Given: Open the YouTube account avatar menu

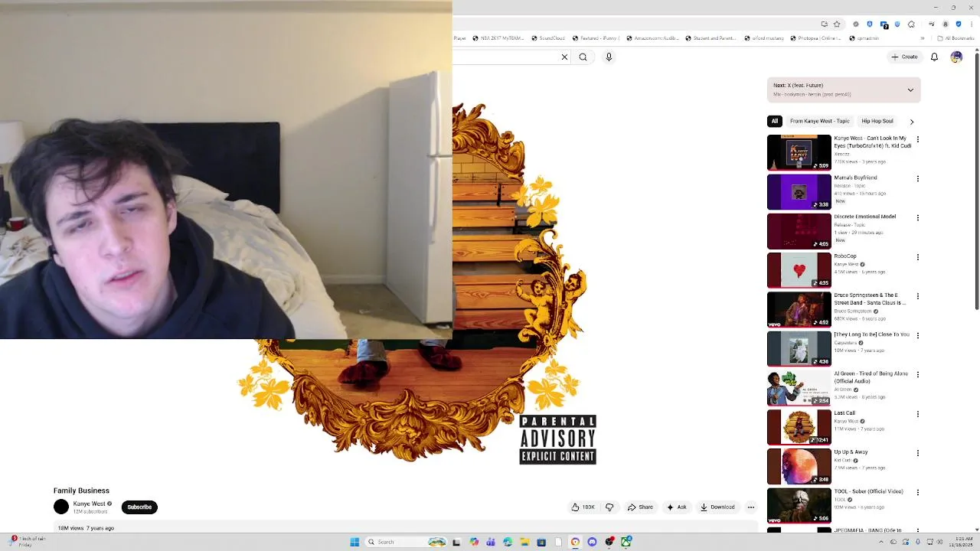Looking at the screenshot, I should [956, 57].
